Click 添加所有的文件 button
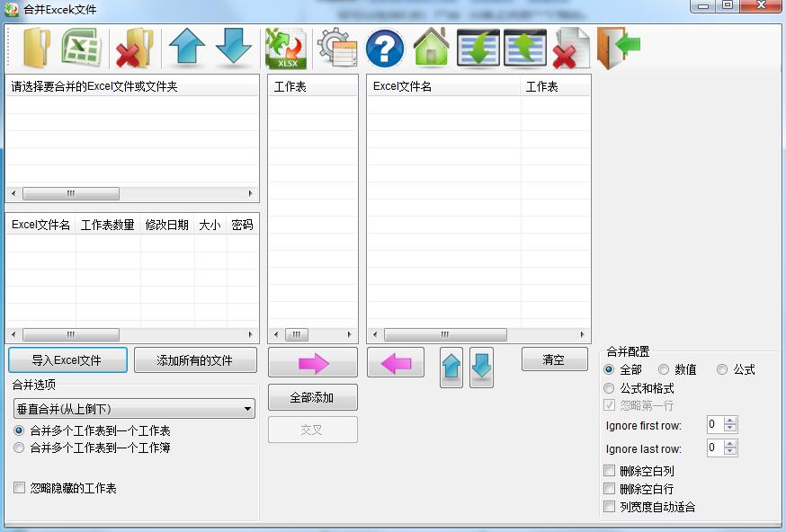This screenshot has height=532, width=786. (x=195, y=360)
